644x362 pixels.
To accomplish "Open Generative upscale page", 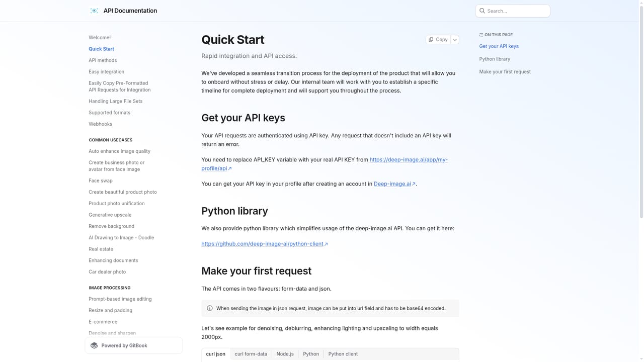I will [110, 215].
